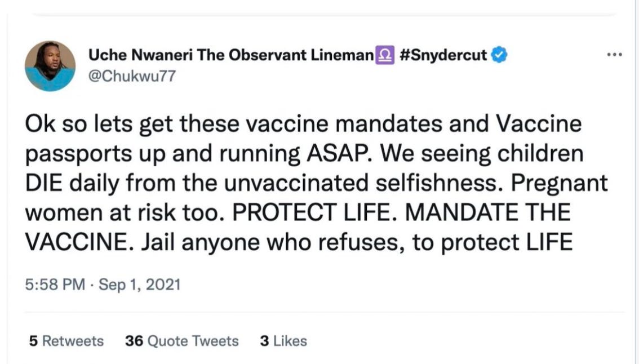Click "MANDATE THE" at the line end
This screenshot has width=639, height=364.
(x=488, y=214)
